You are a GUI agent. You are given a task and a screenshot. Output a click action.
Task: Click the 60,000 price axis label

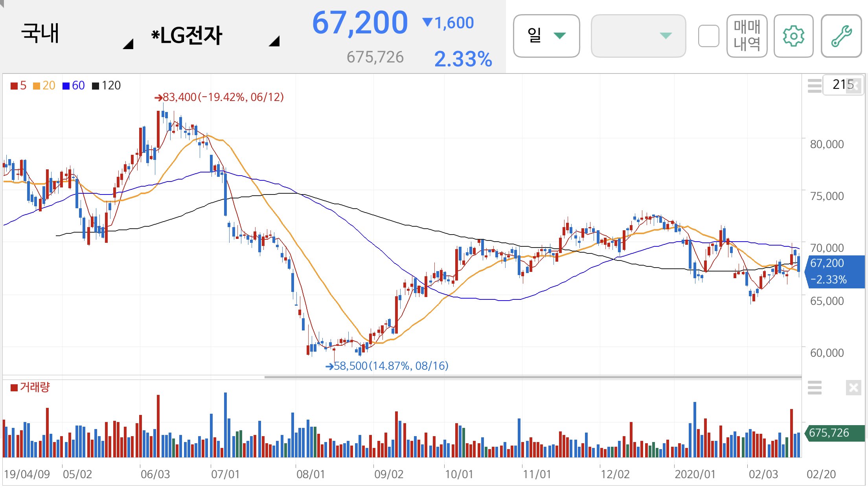click(x=827, y=353)
